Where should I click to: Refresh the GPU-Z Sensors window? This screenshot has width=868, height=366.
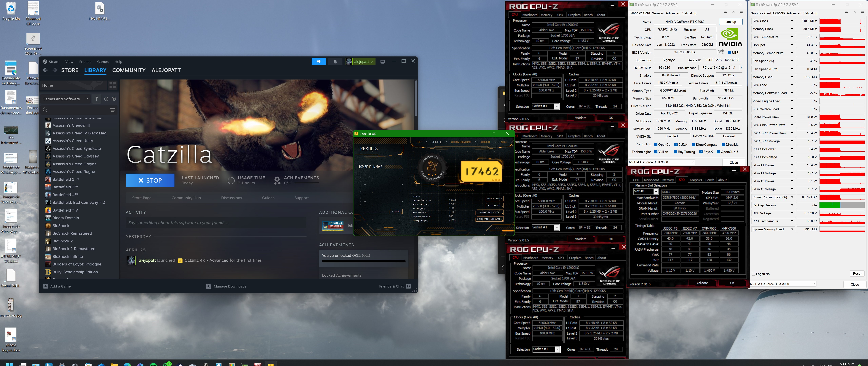pyautogui.click(x=854, y=13)
